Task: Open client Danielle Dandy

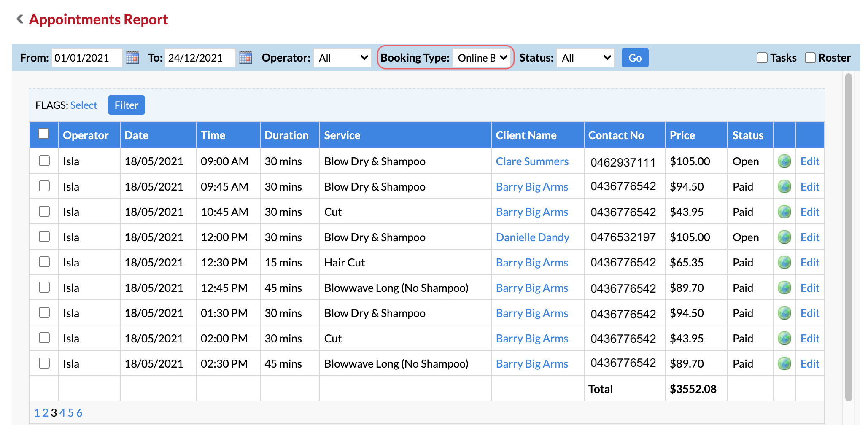Action: click(532, 237)
